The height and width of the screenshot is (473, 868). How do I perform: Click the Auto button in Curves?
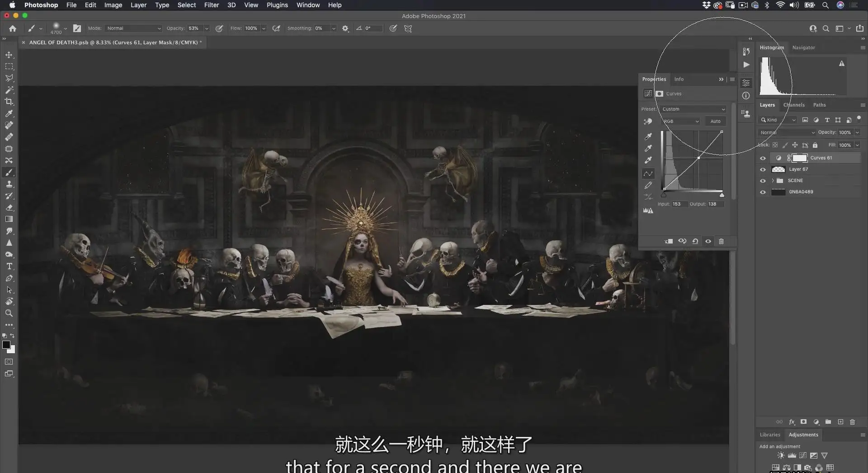[715, 121]
